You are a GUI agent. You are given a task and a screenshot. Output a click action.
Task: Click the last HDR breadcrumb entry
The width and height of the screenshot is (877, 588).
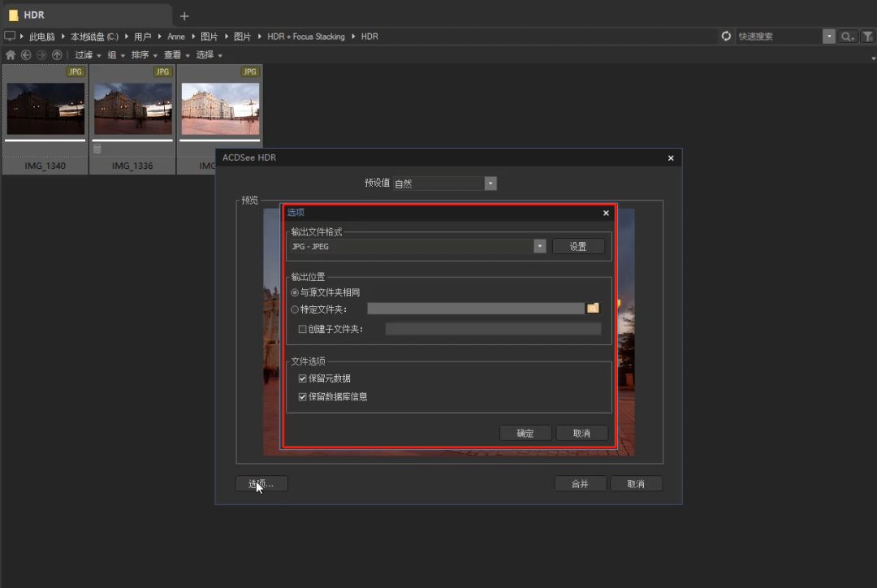pyautogui.click(x=369, y=37)
